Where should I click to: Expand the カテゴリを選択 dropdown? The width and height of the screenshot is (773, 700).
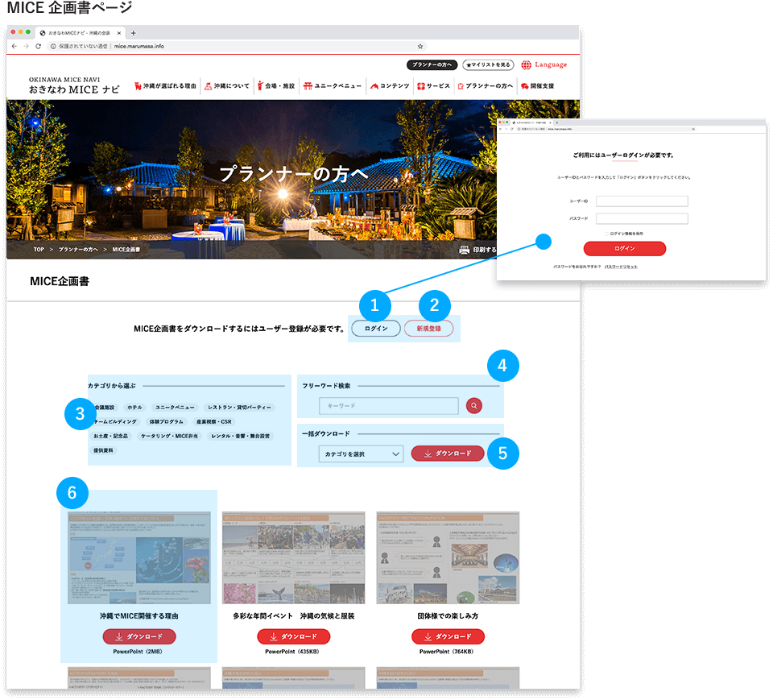(360, 454)
